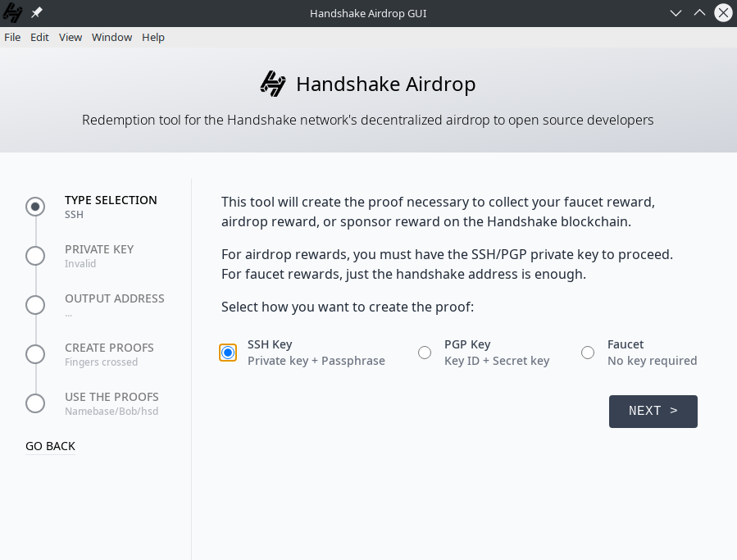Click the OUTPUT ADDRESS step label

(x=115, y=298)
